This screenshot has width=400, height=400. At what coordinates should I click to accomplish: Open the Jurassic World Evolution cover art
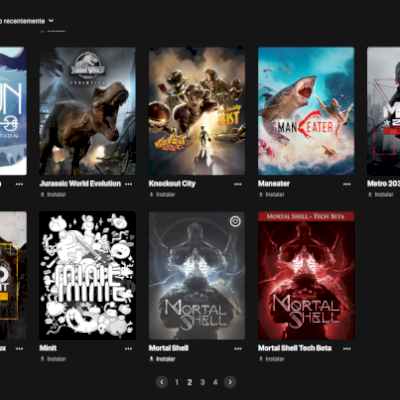point(88,111)
